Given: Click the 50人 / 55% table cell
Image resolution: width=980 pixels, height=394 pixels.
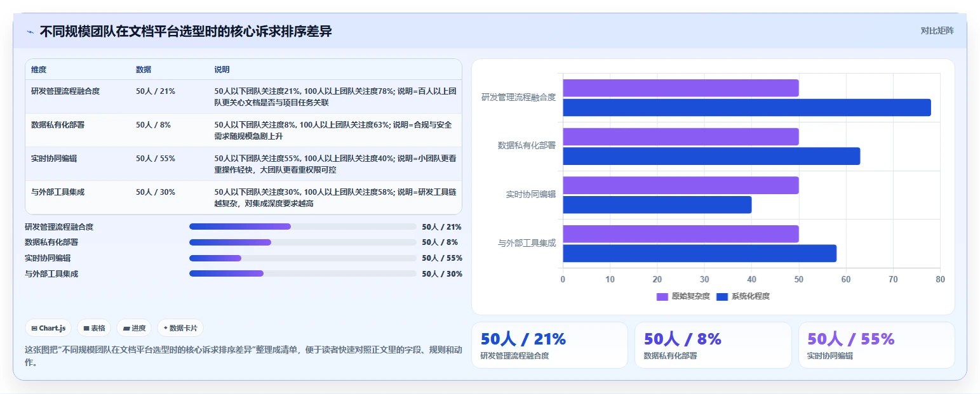Looking at the screenshot, I should coord(156,158).
